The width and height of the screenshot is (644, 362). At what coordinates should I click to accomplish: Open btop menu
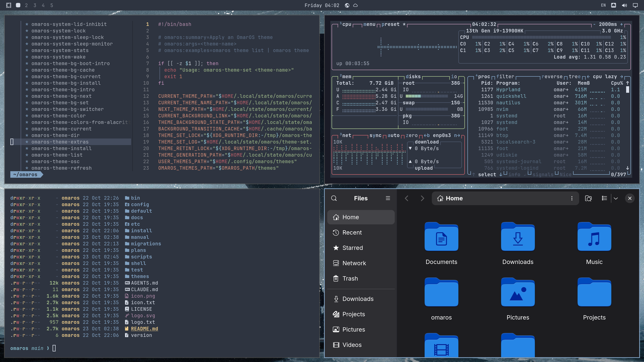(369, 24)
